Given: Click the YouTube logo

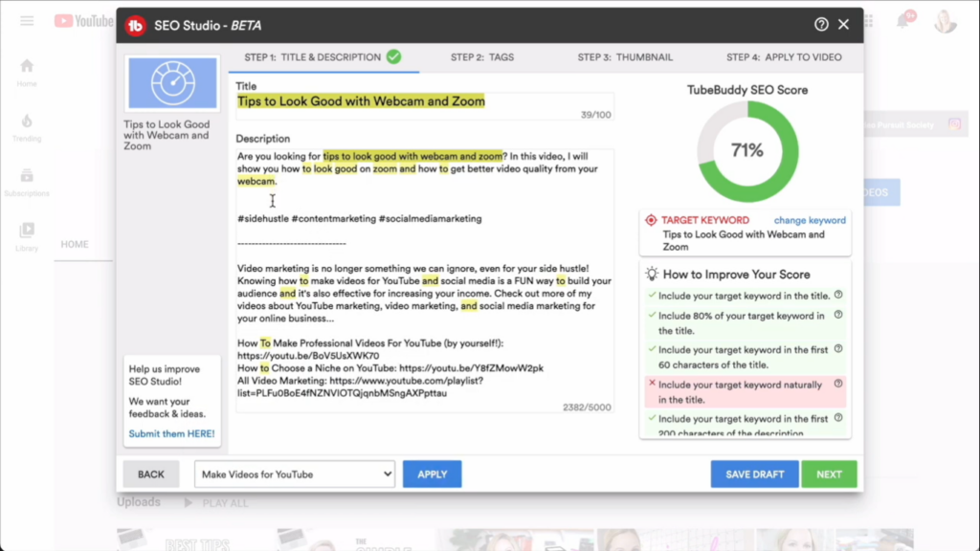Looking at the screenshot, I should [x=83, y=21].
